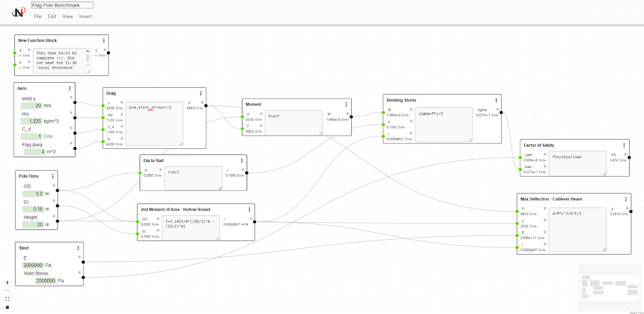
Task: Click Steel E output handle
Action: [x=83, y=262]
